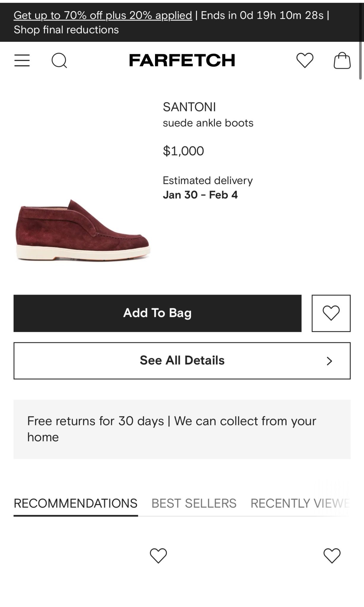
Task: Click the Add To Bag button
Action: (x=157, y=313)
